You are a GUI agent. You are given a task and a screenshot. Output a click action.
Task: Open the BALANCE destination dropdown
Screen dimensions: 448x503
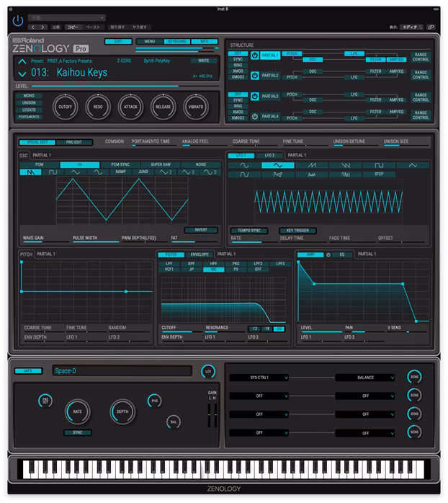click(x=365, y=378)
